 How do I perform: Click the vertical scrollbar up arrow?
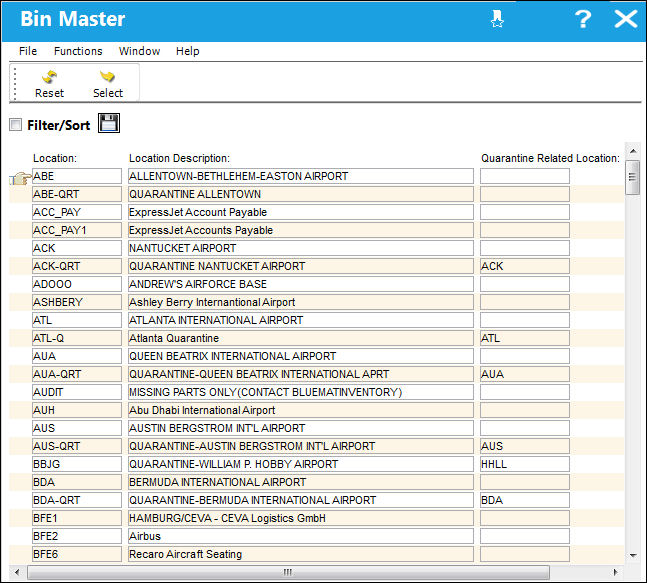(633, 151)
